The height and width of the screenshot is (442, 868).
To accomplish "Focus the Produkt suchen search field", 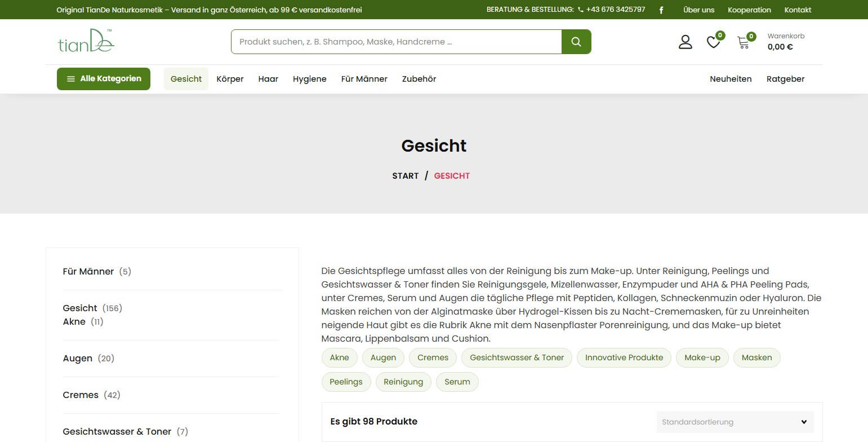I will click(396, 42).
